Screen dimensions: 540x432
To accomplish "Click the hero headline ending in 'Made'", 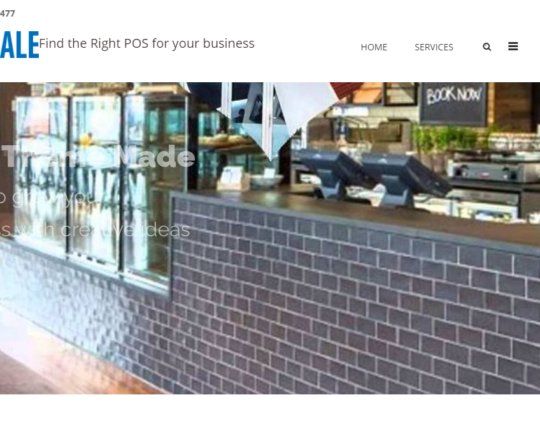I will click(x=98, y=157).
